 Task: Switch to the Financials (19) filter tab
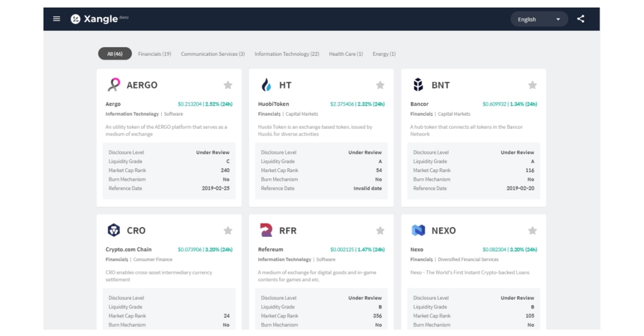click(x=154, y=54)
